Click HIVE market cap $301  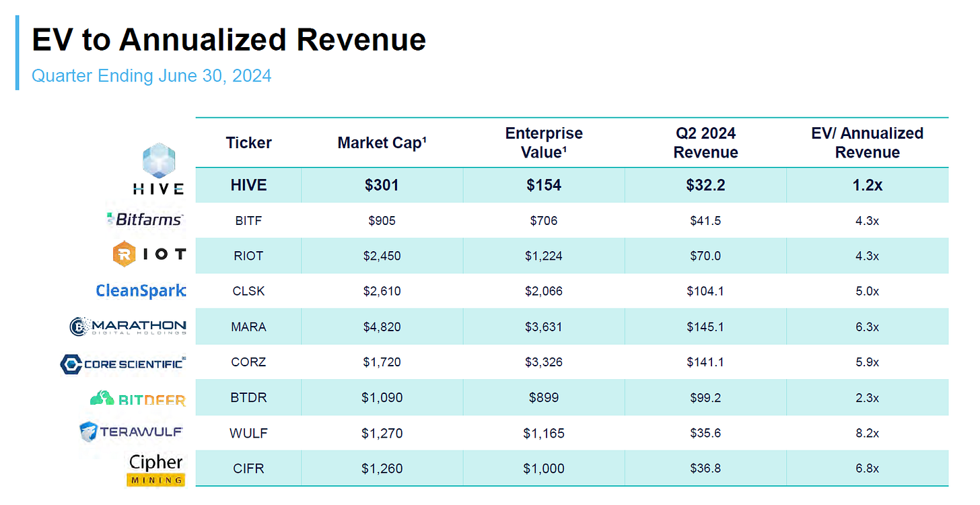point(382,185)
